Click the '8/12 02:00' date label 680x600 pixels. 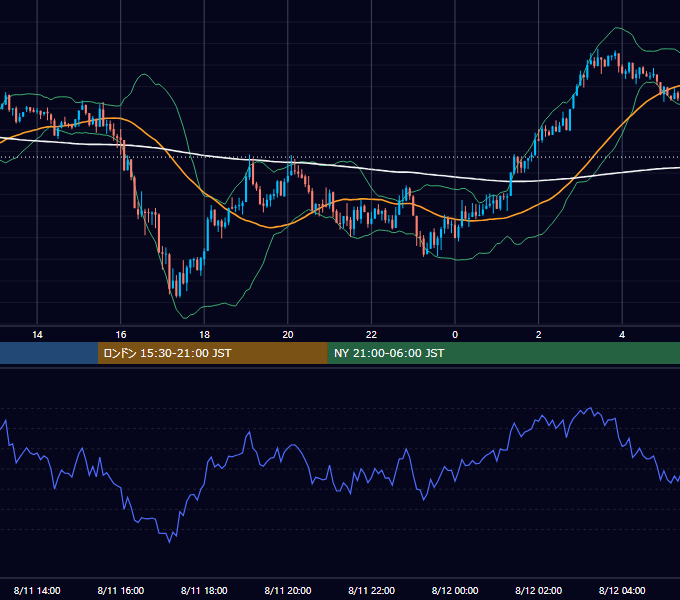point(539,590)
